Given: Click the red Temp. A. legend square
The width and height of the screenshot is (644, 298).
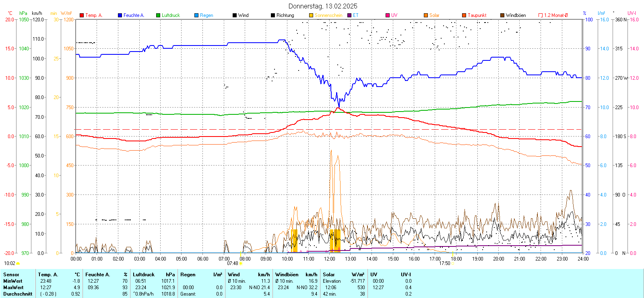Looking at the screenshot, I should (82, 15).
